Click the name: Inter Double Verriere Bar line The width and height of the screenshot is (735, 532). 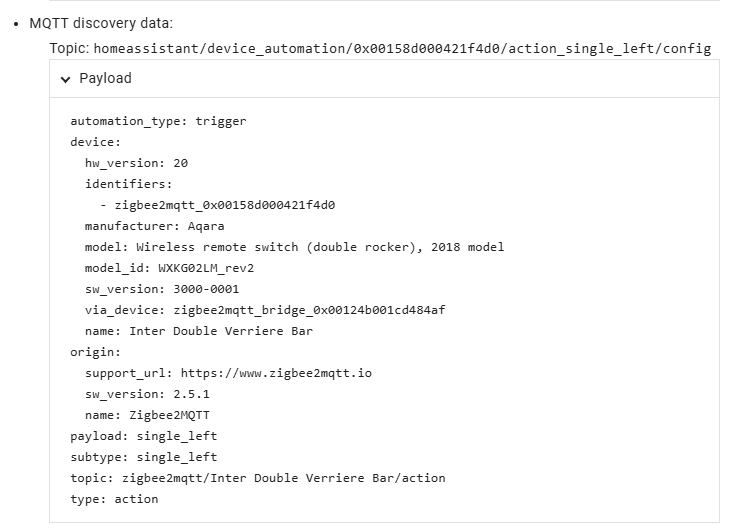(x=199, y=331)
